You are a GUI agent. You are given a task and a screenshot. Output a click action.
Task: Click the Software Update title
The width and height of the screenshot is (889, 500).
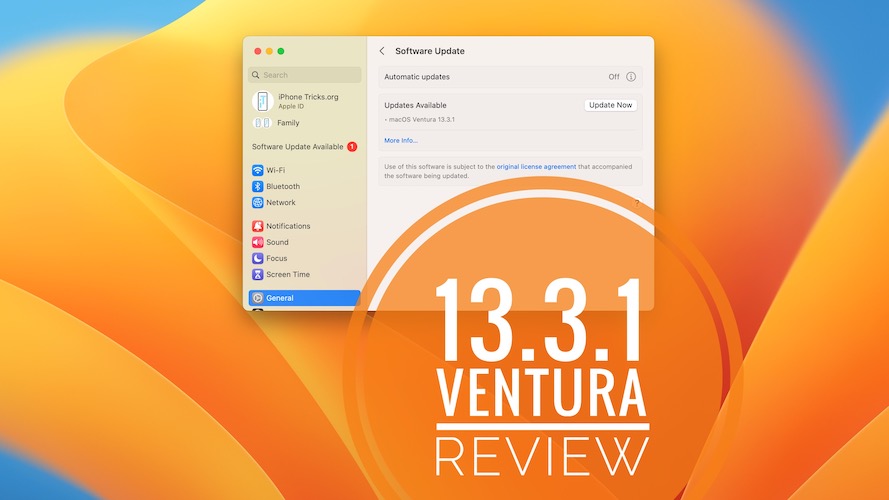[430, 51]
